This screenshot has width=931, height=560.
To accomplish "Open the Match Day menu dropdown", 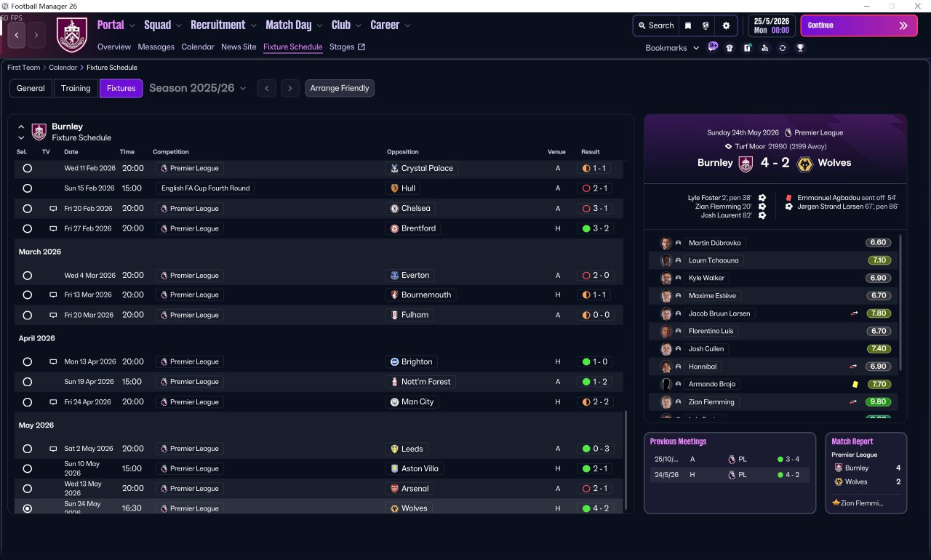I will coord(295,25).
